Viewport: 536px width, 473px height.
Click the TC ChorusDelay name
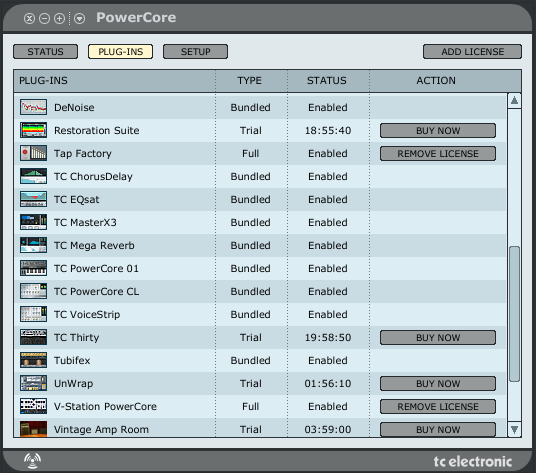[x=93, y=176]
